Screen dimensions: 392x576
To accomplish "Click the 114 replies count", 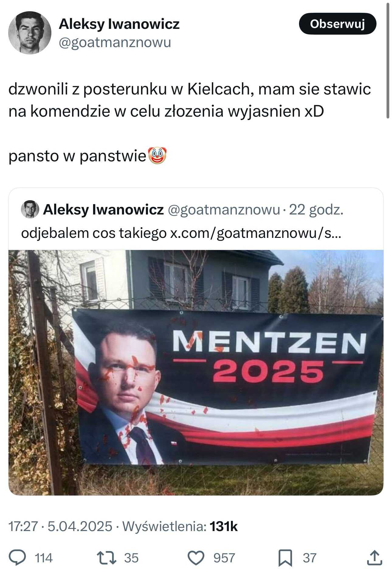I will tap(44, 558).
